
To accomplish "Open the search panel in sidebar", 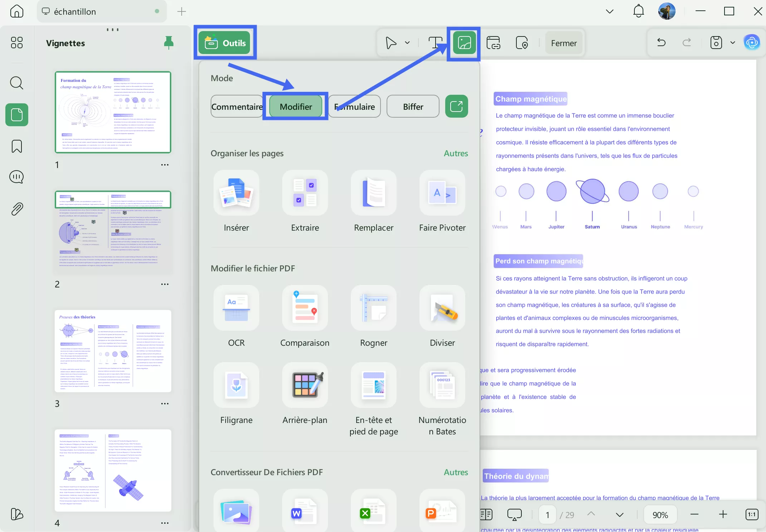I will 16,83.
